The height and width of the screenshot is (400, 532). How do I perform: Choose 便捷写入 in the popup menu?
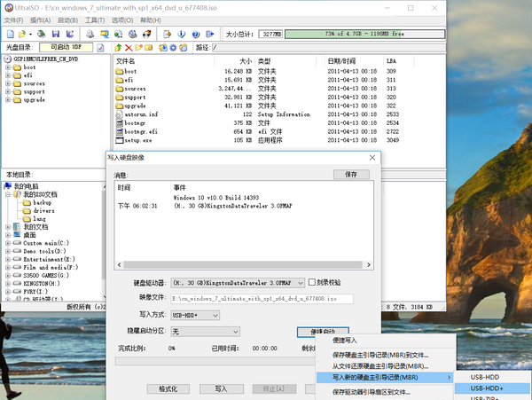click(x=386, y=341)
